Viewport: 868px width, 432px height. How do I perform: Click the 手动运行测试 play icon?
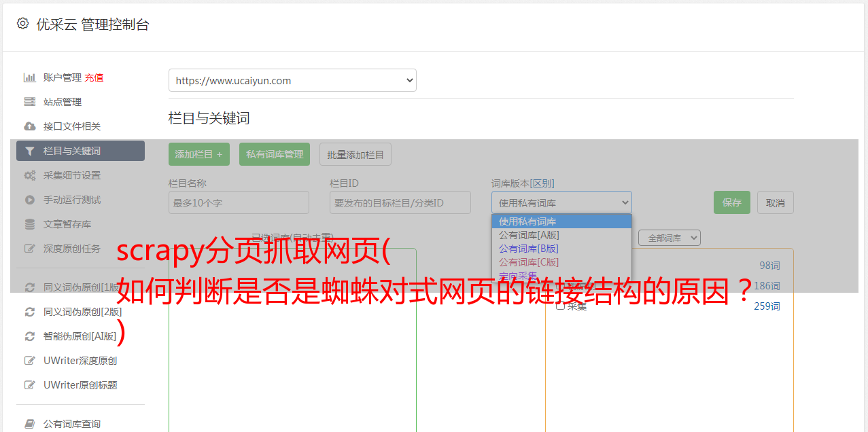[30, 200]
